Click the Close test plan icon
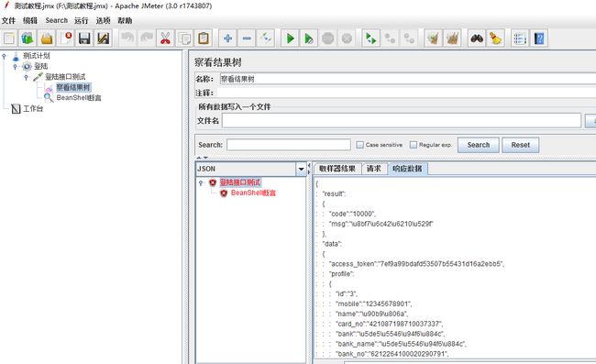Viewport: 596px width, 364px height. (66, 39)
